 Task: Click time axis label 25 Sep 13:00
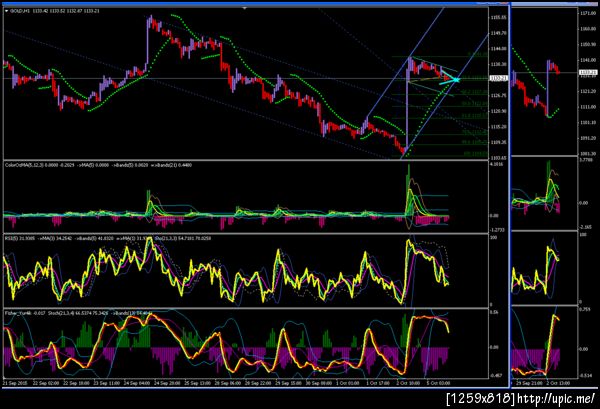pos(197,383)
